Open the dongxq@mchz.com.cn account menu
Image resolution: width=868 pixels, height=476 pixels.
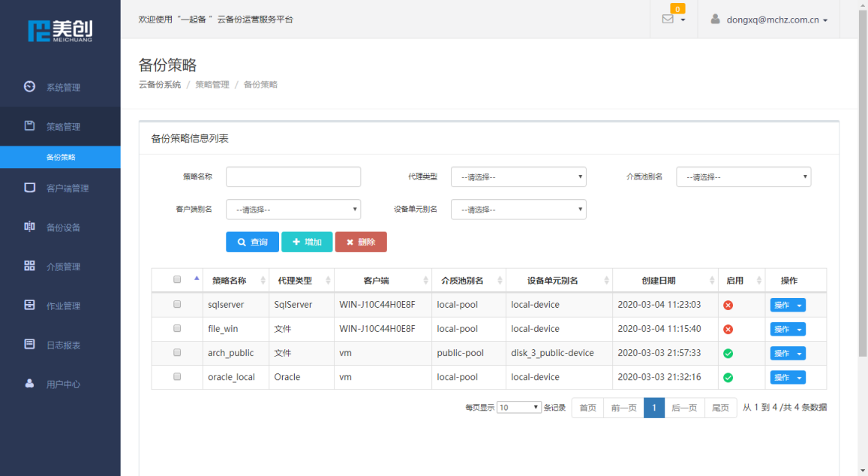777,20
